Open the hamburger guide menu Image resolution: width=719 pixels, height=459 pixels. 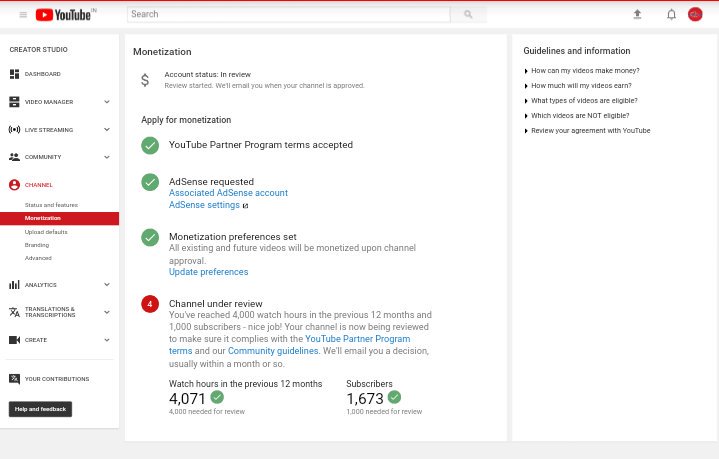point(23,15)
